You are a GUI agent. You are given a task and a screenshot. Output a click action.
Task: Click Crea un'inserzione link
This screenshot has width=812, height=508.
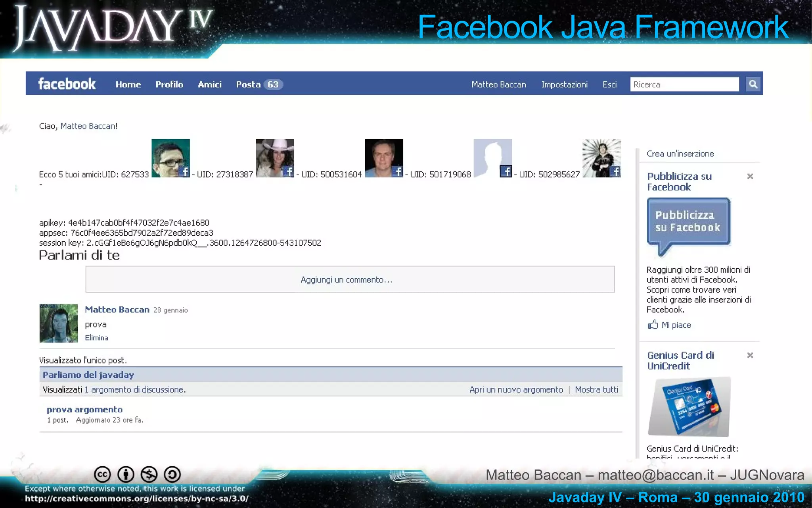(680, 154)
